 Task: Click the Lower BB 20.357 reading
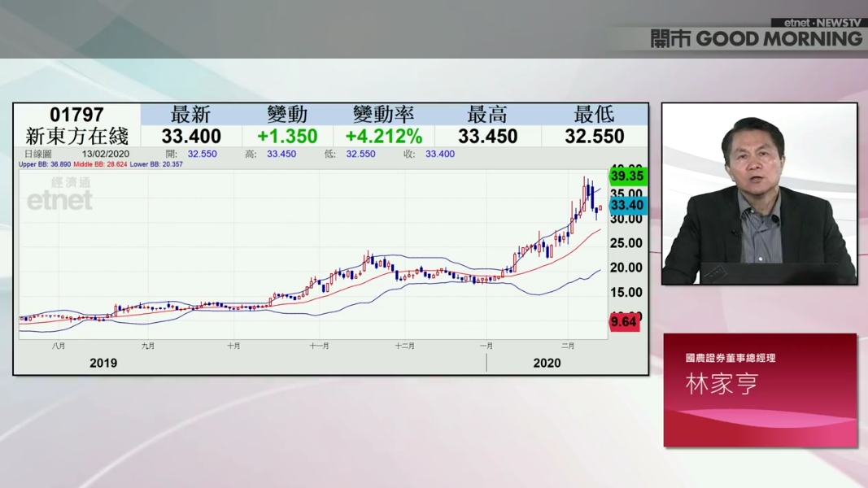pyautogui.click(x=156, y=164)
